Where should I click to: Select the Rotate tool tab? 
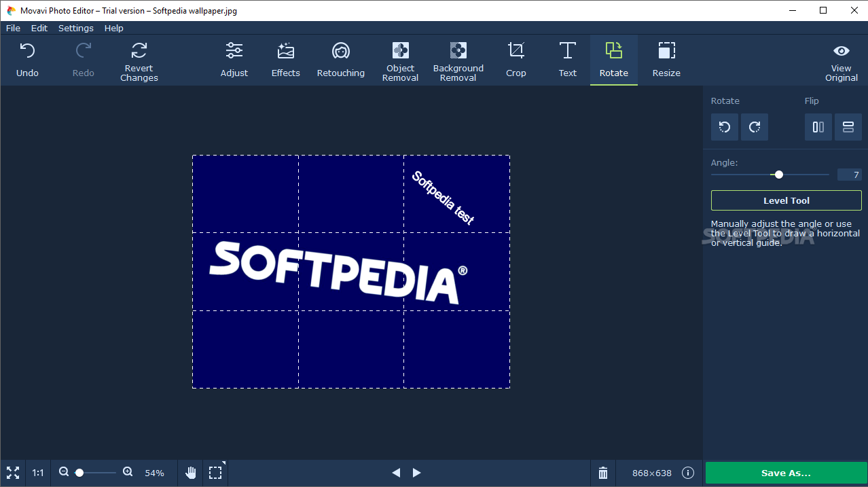click(x=614, y=60)
